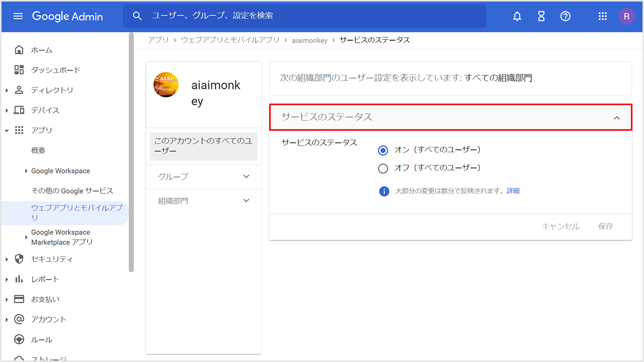This screenshot has height=362, width=644.
Task: Click the aiaimonkey app logo
Action: tap(166, 85)
